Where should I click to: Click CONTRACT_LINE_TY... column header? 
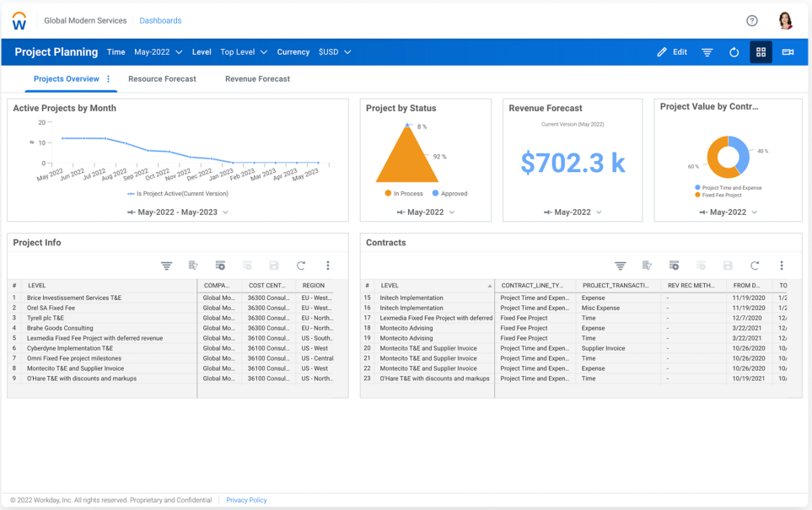click(532, 285)
